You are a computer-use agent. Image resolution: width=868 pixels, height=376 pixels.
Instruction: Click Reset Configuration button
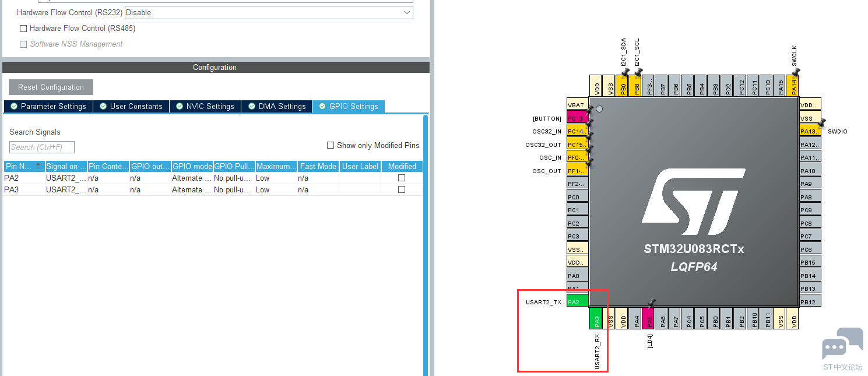pos(51,87)
